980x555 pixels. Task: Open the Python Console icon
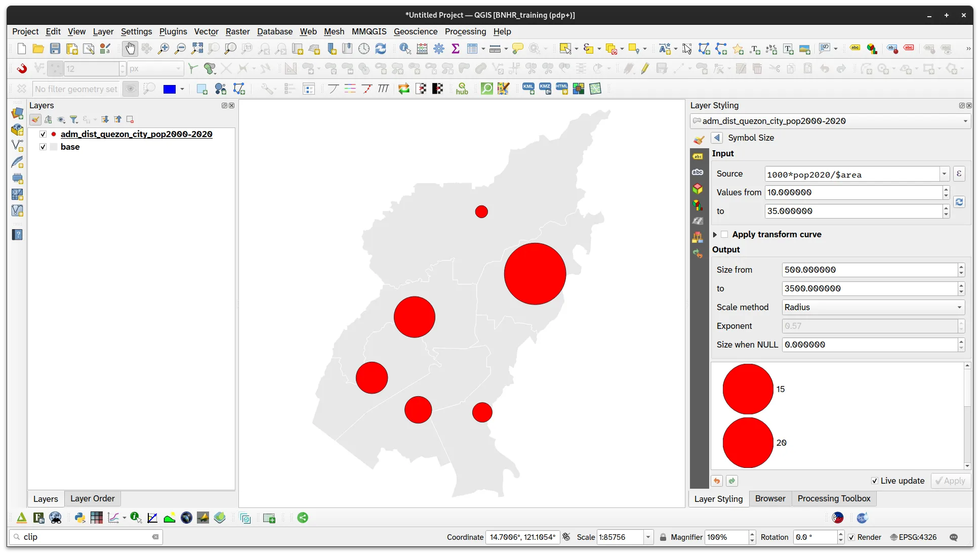79,518
